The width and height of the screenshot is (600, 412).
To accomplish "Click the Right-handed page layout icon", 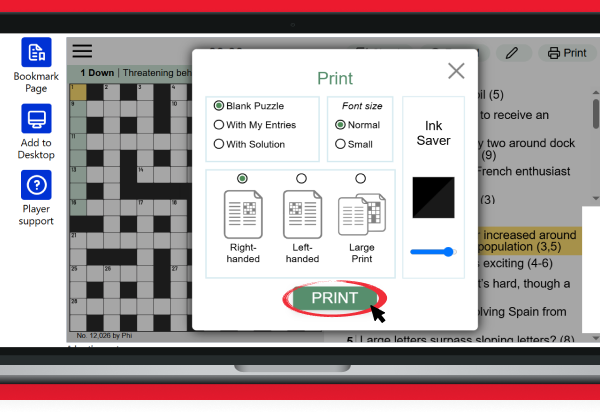I will pos(243,214).
